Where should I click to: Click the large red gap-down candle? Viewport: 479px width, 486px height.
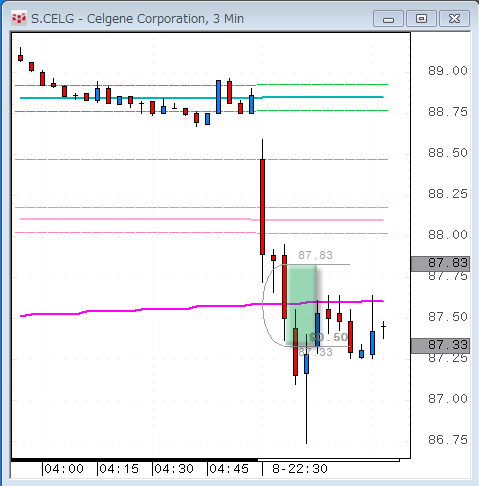[262, 207]
